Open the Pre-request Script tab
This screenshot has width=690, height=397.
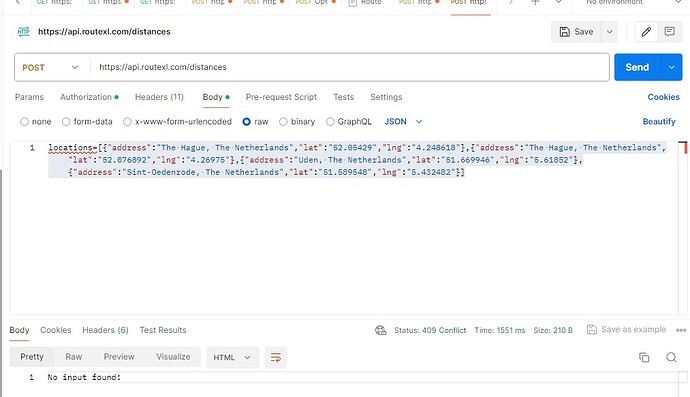click(281, 97)
